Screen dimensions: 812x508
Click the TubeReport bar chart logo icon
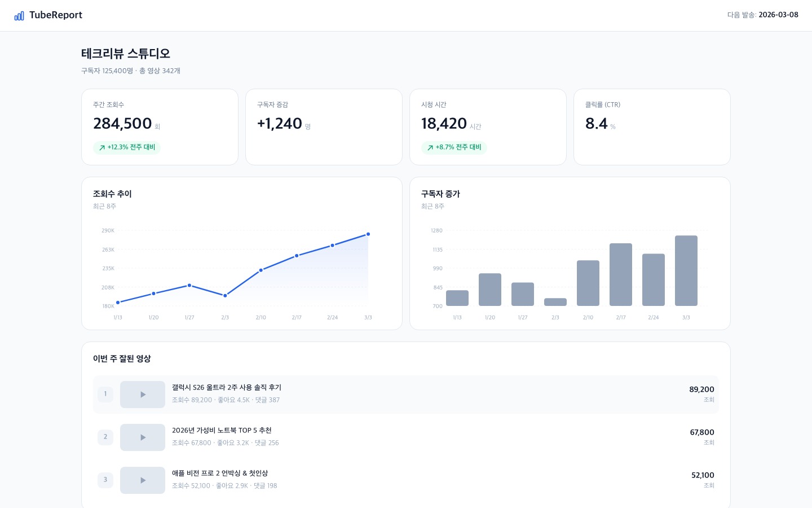pyautogui.click(x=19, y=16)
